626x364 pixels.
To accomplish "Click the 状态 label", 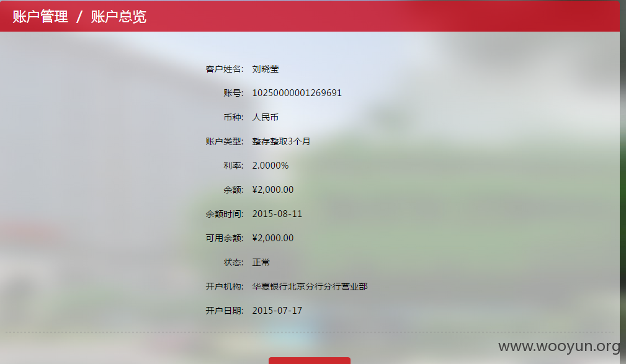I will point(233,262).
